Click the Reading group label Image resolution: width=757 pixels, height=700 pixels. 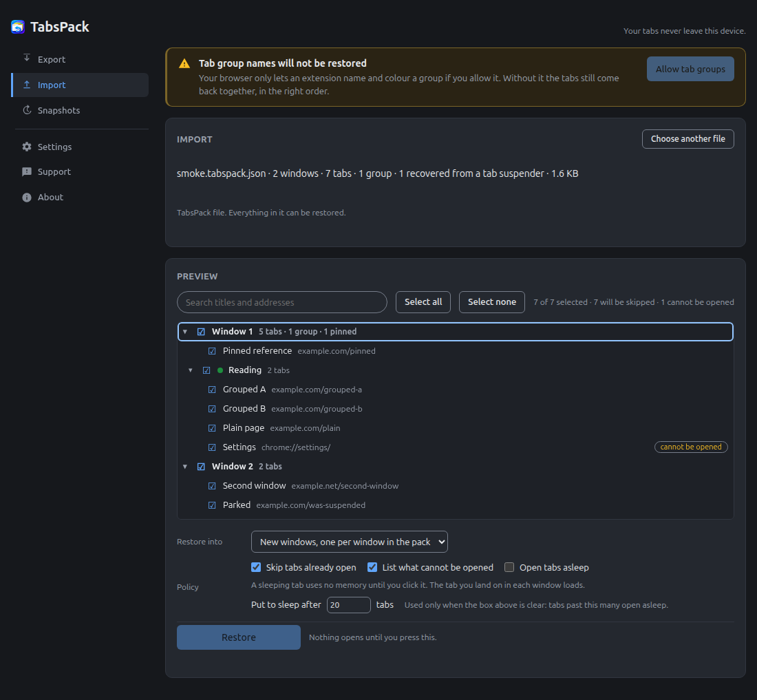pos(245,370)
